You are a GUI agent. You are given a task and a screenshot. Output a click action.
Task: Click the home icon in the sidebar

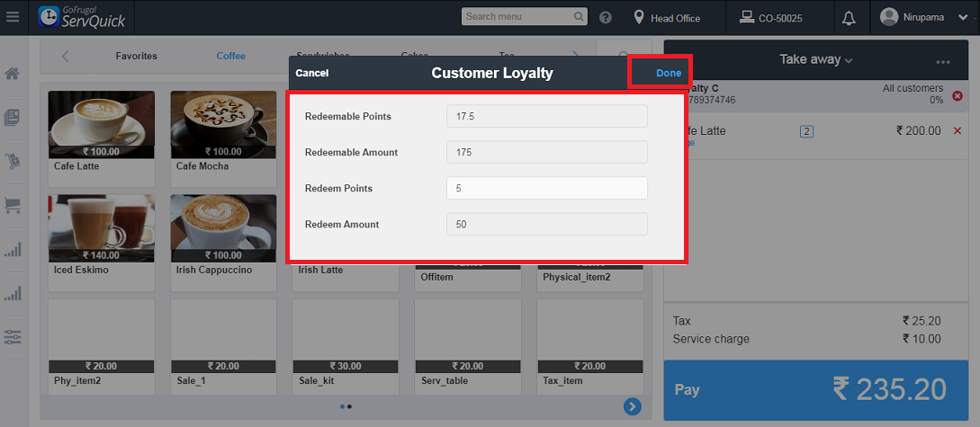pos(13,74)
